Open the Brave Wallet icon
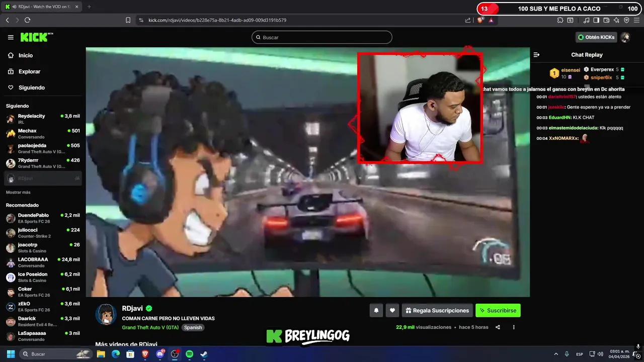644x362 pixels. (x=606, y=20)
